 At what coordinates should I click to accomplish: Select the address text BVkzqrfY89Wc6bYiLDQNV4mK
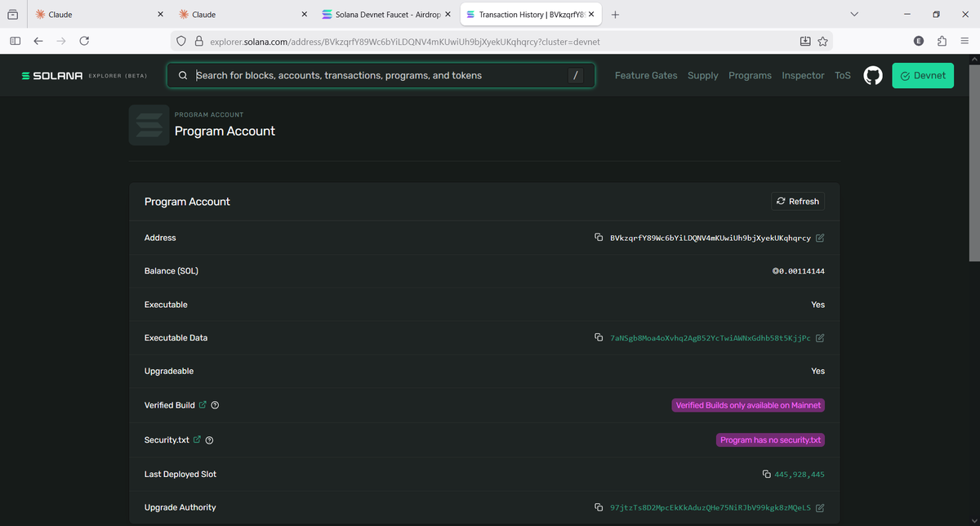pyautogui.click(x=710, y=238)
